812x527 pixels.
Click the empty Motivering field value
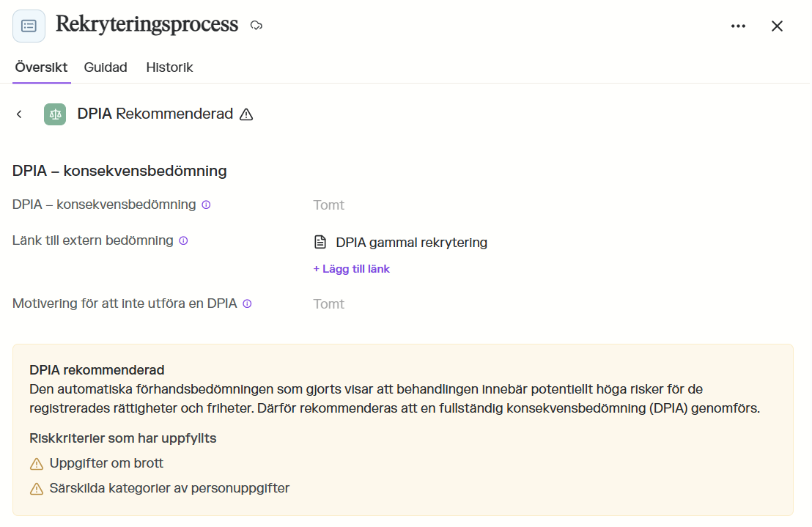[x=328, y=304]
